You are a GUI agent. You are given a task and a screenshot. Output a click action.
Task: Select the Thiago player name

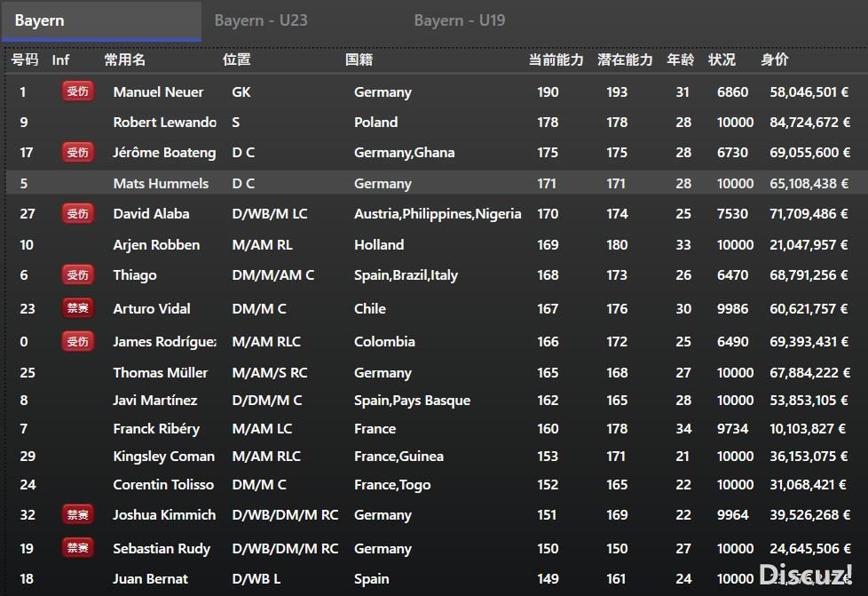pos(135,275)
